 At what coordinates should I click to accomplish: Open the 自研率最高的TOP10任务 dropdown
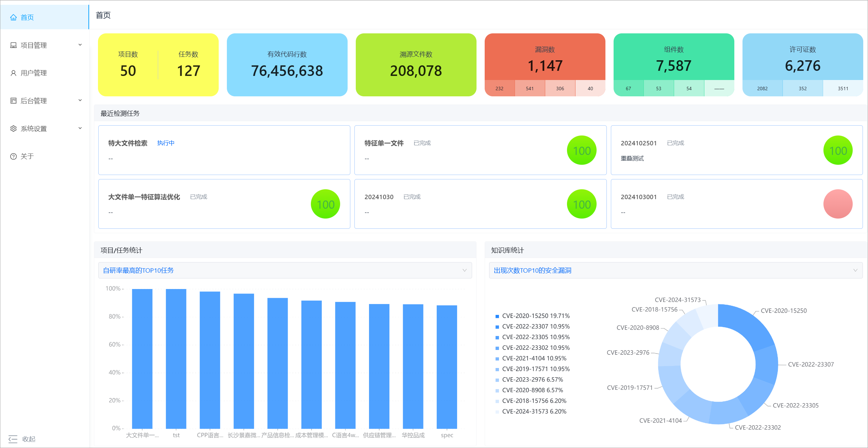(285, 270)
